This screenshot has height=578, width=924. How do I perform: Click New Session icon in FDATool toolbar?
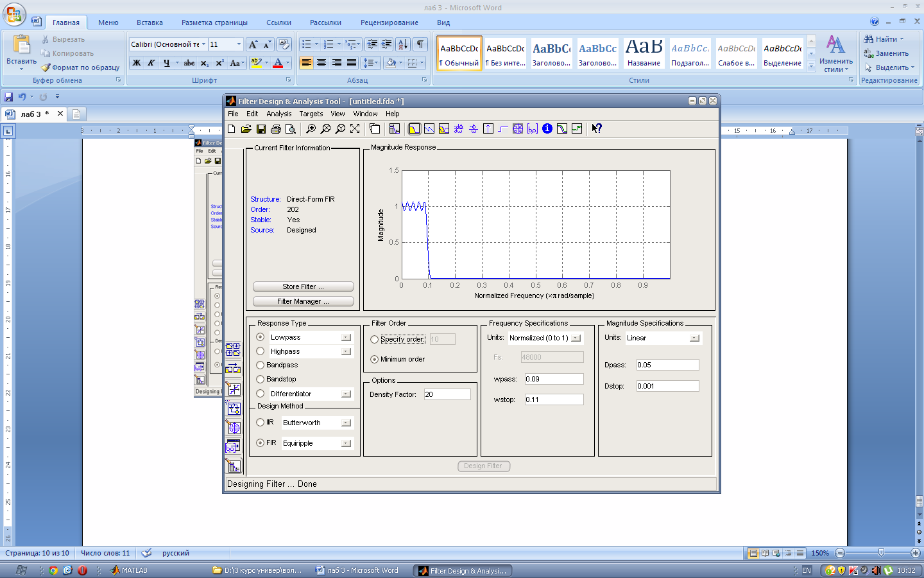coord(232,128)
